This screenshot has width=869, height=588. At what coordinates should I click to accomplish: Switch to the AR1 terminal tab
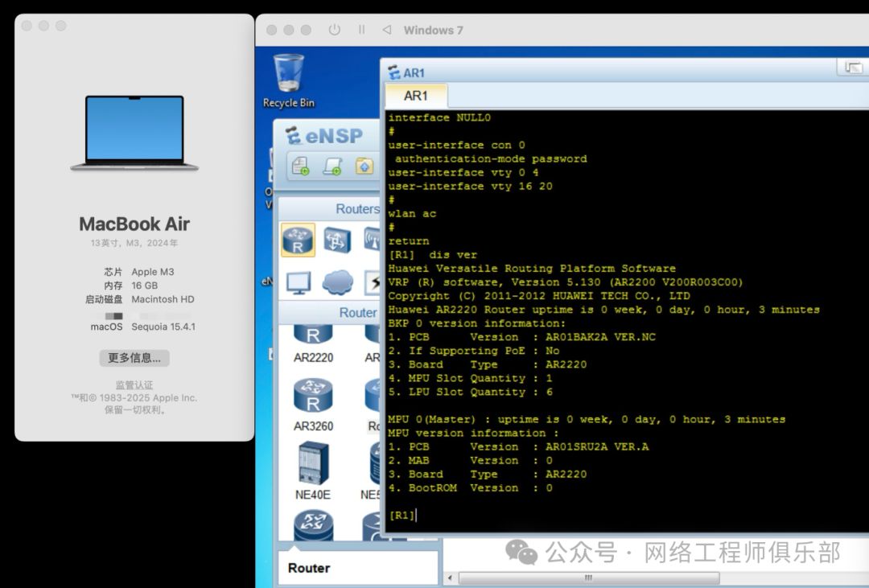pyautogui.click(x=416, y=96)
